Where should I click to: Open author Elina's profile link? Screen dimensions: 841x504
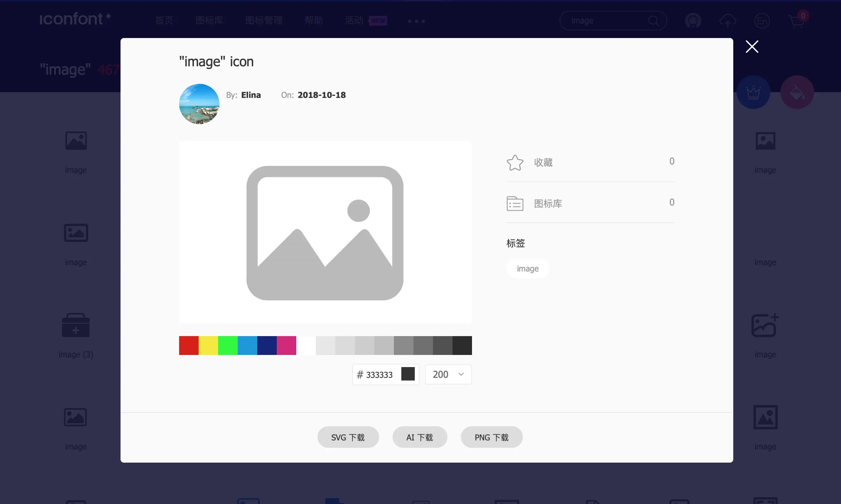(x=251, y=95)
